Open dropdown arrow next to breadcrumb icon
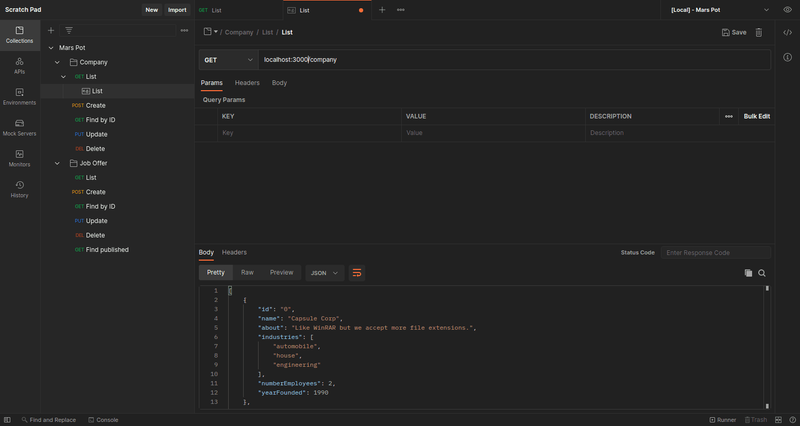Viewport: 800px width, 426px height. [216, 32]
